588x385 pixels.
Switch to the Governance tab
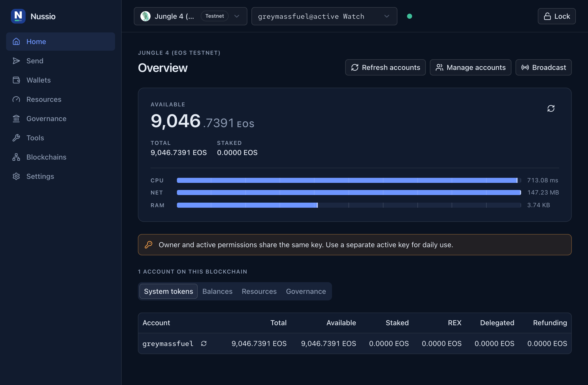coord(306,291)
